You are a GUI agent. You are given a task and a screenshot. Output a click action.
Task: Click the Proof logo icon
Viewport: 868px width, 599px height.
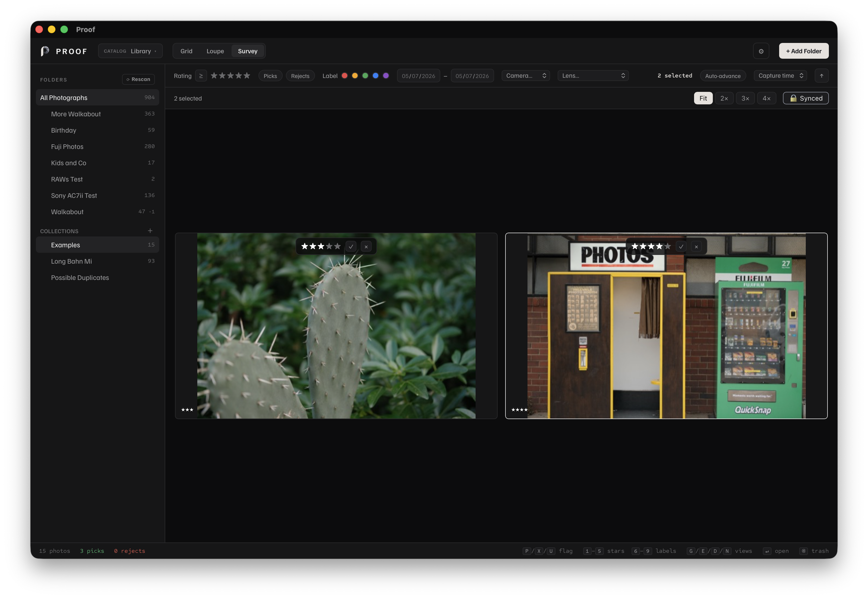[x=45, y=51]
